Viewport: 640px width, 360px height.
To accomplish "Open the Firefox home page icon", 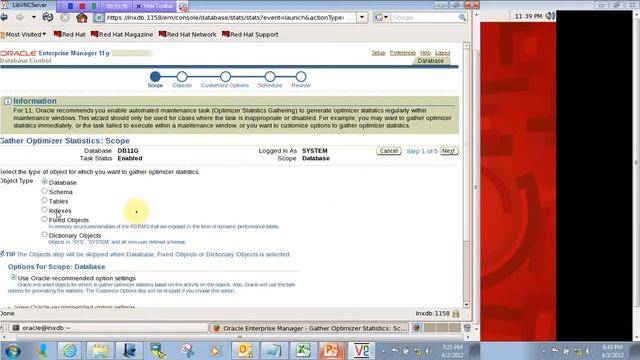I will click(82, 18).
